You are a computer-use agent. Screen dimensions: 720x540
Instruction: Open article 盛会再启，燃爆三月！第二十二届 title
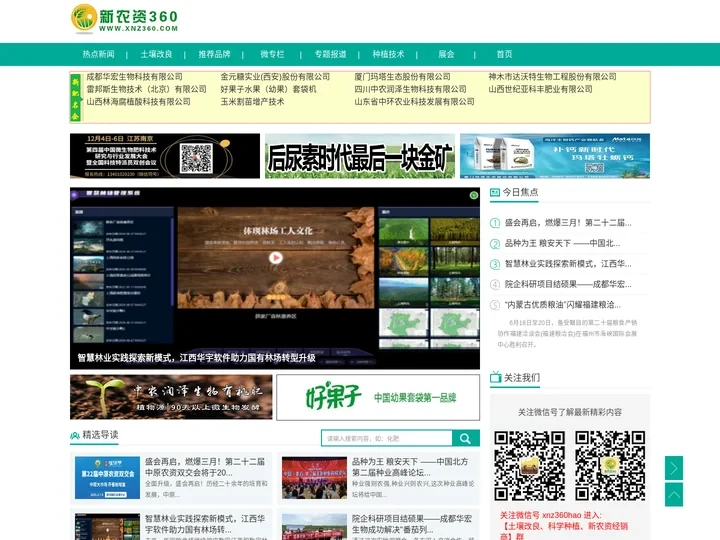205,467
